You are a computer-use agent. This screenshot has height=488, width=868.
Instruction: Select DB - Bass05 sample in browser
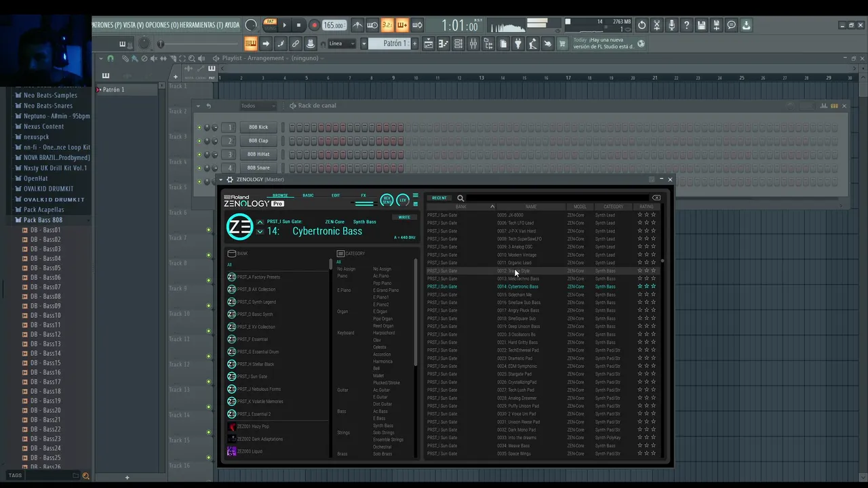pyautogui.click(x=45, y=268)
